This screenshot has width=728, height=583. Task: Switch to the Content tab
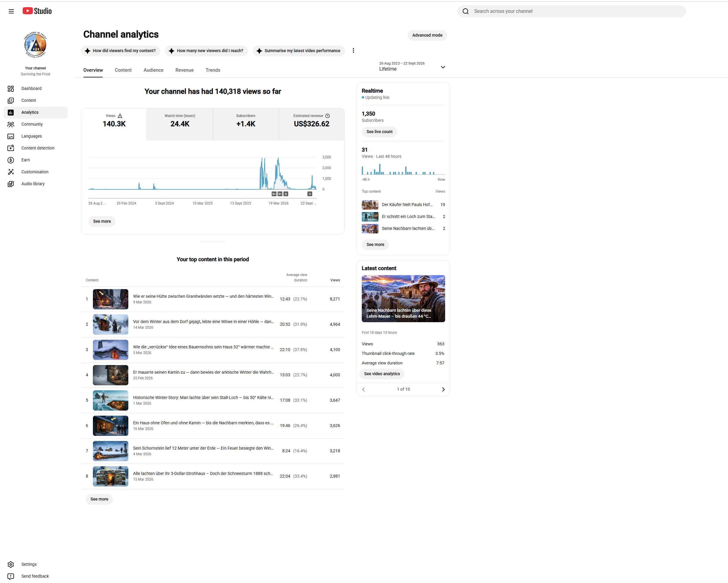click(x=123, y=70)
